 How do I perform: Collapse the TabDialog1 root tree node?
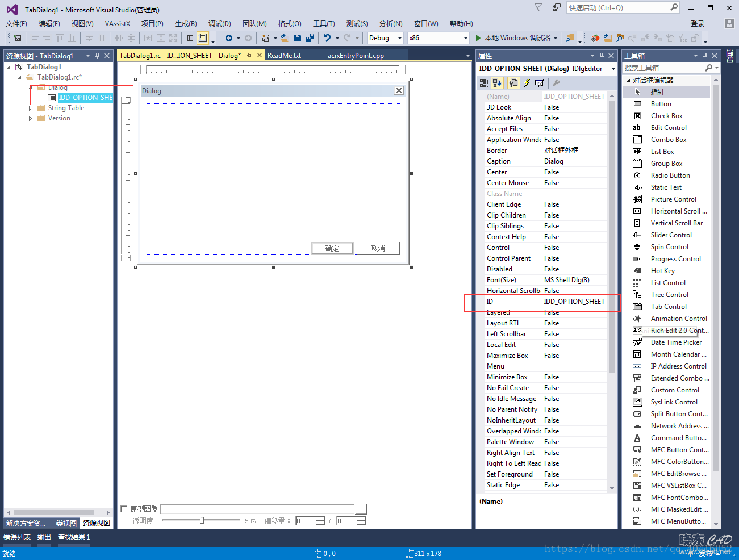(9, 67)
